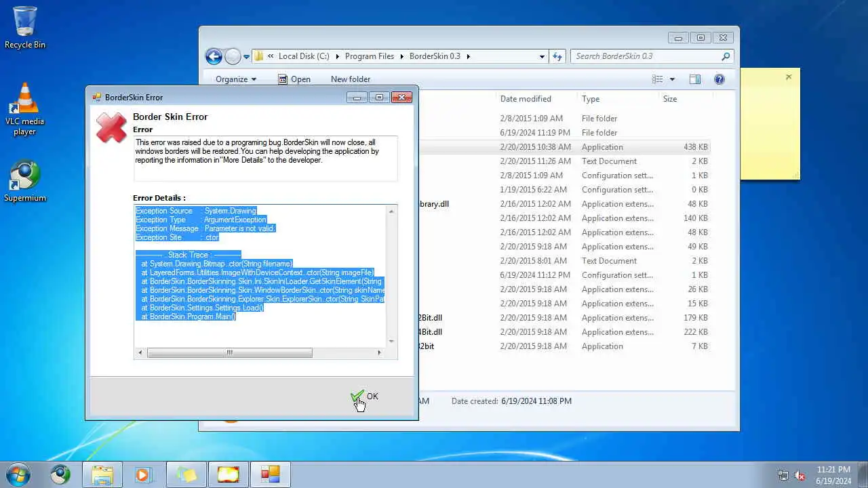Select the folder dated 6/19/2024 11:19 PM
The width and height of the screenshot is (868, 488).
tap(565, 133)
